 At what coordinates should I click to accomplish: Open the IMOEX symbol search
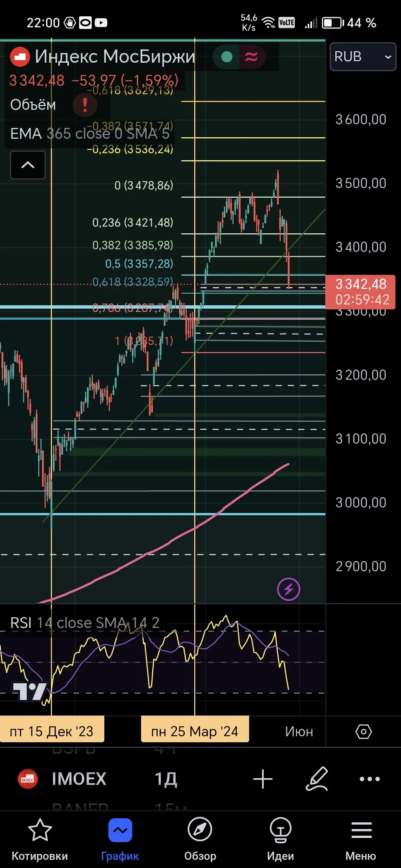point(79,779)
